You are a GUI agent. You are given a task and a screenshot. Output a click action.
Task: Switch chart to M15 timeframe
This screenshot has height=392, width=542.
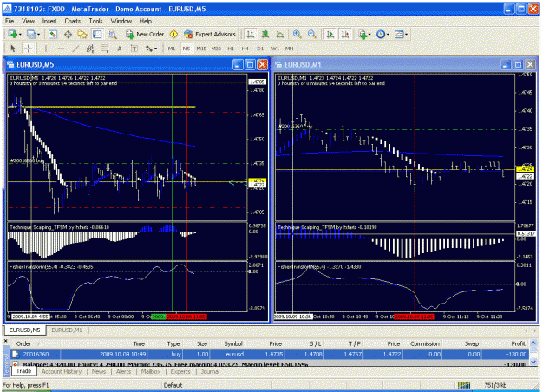pos(201,49)
